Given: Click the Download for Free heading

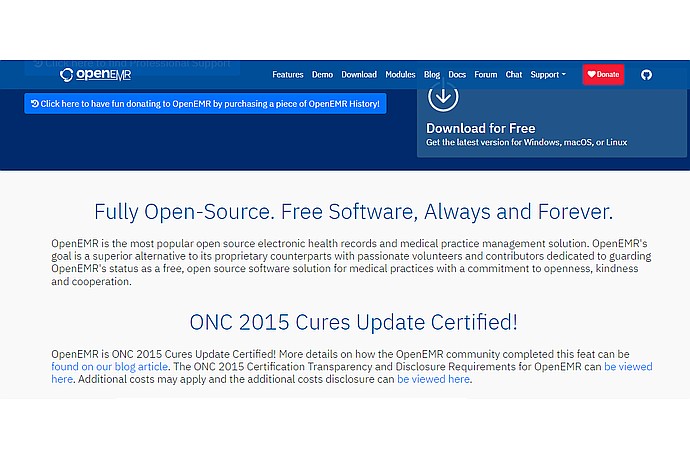Looking at the screenshot, I should pos(481,129).
